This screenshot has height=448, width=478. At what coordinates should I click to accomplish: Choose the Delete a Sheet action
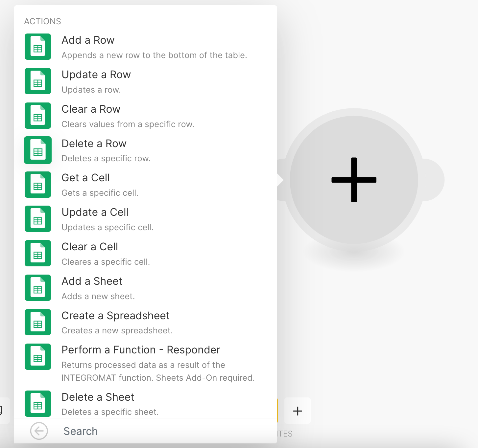(98, 397)
